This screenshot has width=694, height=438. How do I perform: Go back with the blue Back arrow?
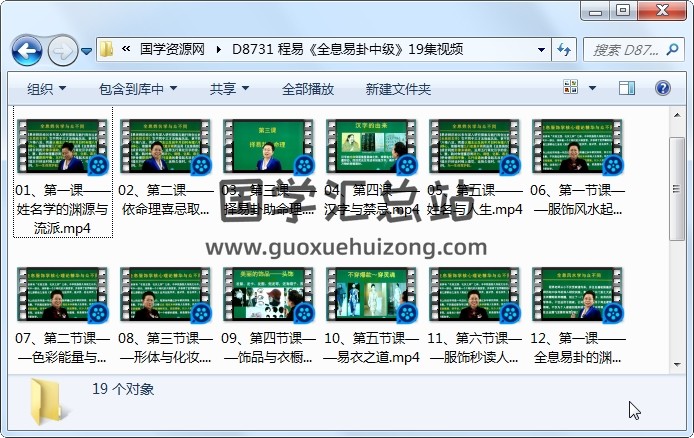tap(27, 51)
